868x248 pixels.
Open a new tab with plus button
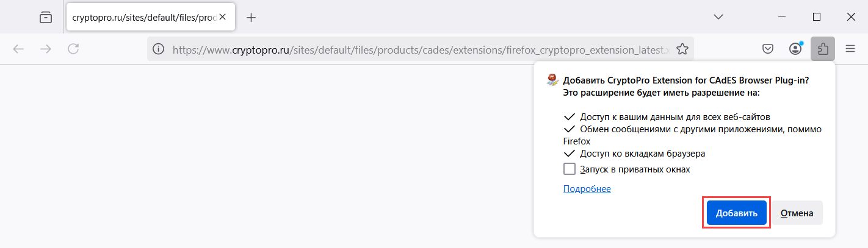251,18
